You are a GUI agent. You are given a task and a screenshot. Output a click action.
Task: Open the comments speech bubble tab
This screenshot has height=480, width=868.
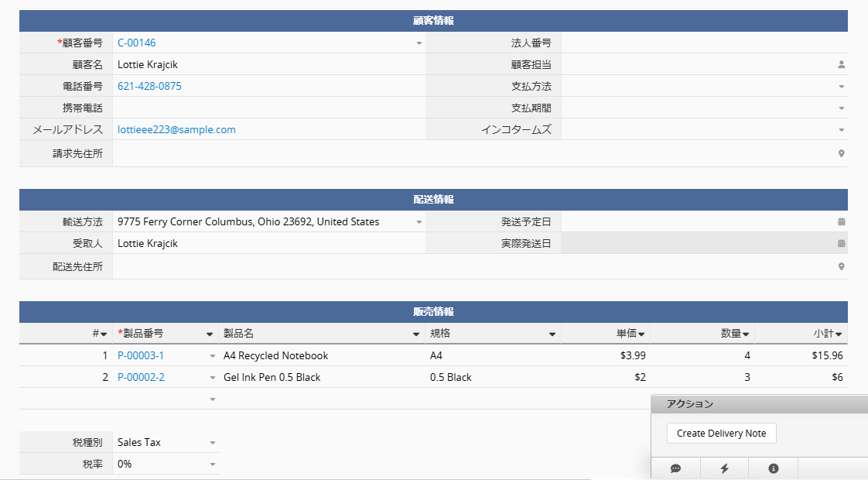pyautogui.click(x=675, y=468)
